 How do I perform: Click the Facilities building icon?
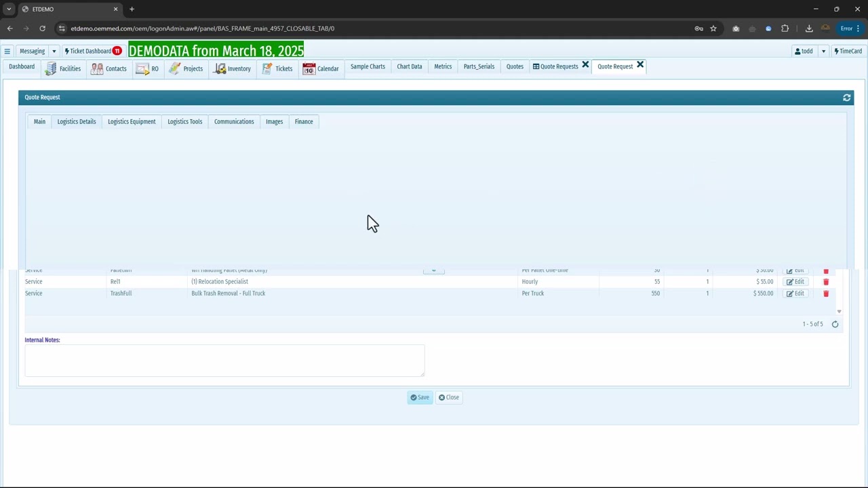point(51,68)
